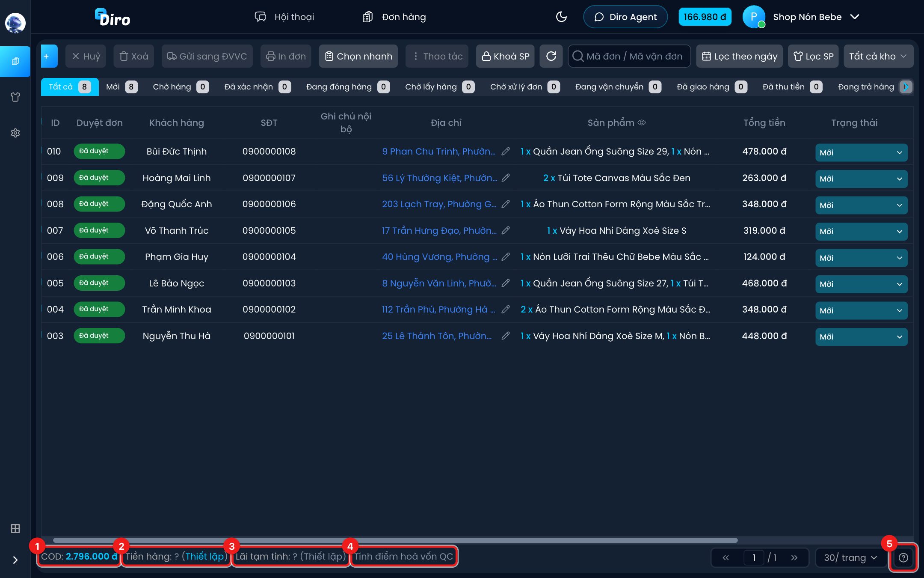The height and width of the screenshot is (578, 924).
Task: Click Lọc theo ngày filter button
Action: (x=739, y=56)
